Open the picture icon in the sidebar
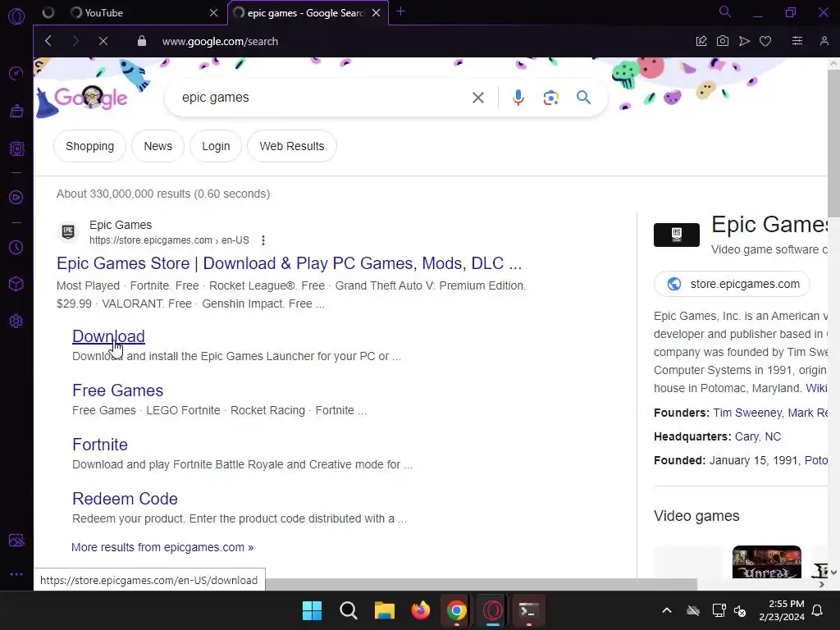 pos(16,540)
